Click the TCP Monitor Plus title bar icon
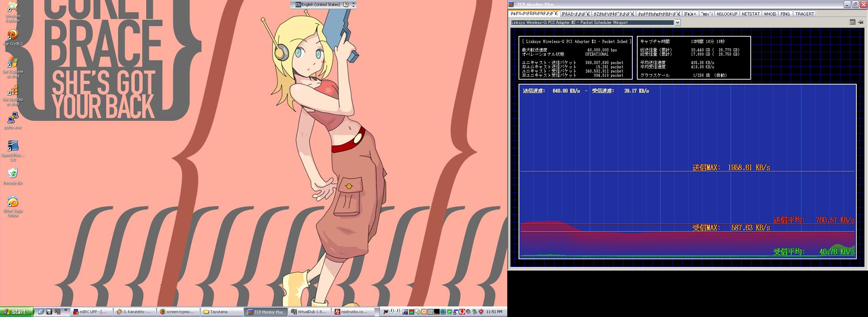 [511, 4]
